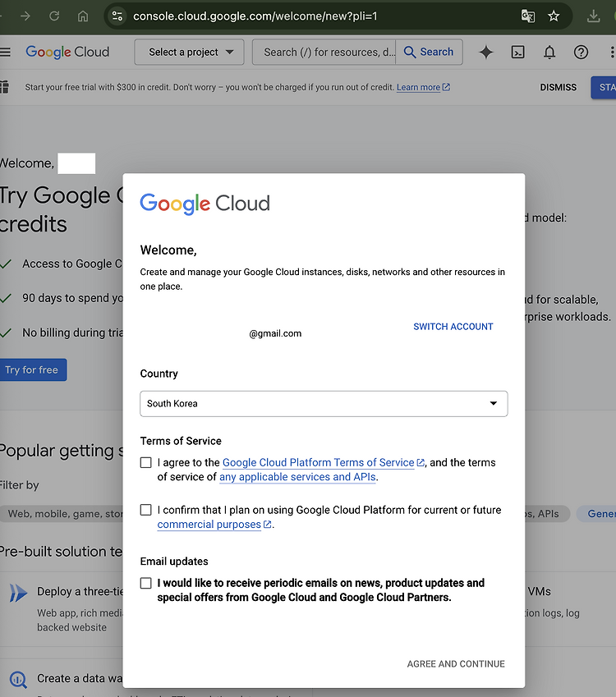
Task: Expand the Country dropdown showing South Korea
Action: coord(324,404)
